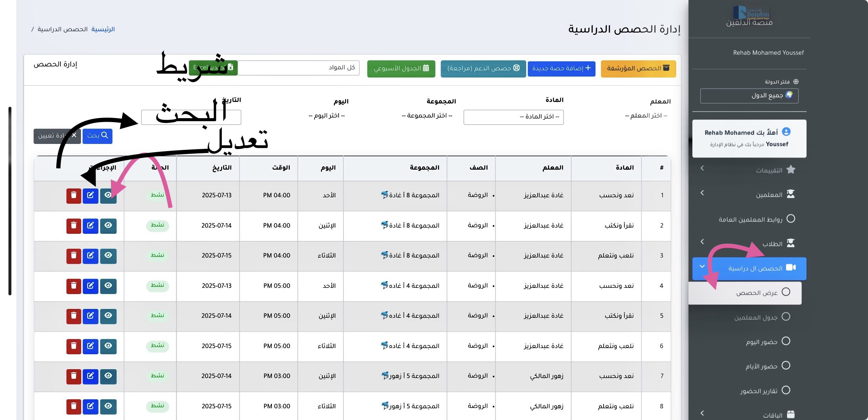Click the كل المواد search input field

[x=299, y=68]
